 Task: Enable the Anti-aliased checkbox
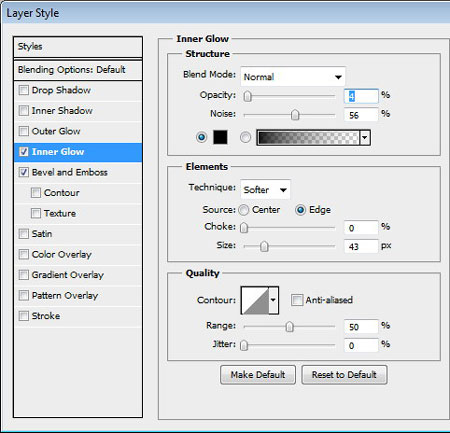(x=297, y=300)
